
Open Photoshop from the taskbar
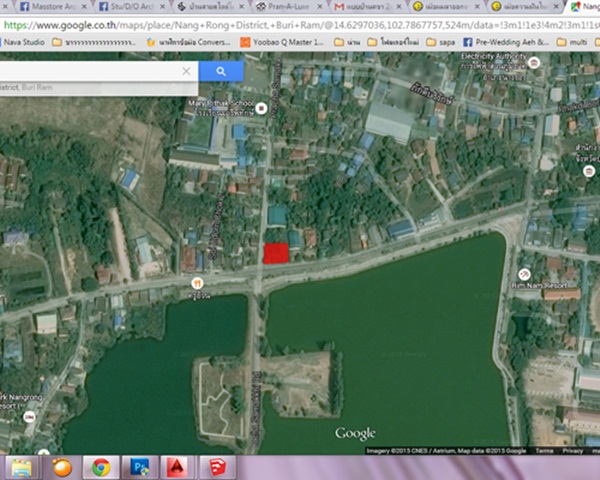(140, 468)
